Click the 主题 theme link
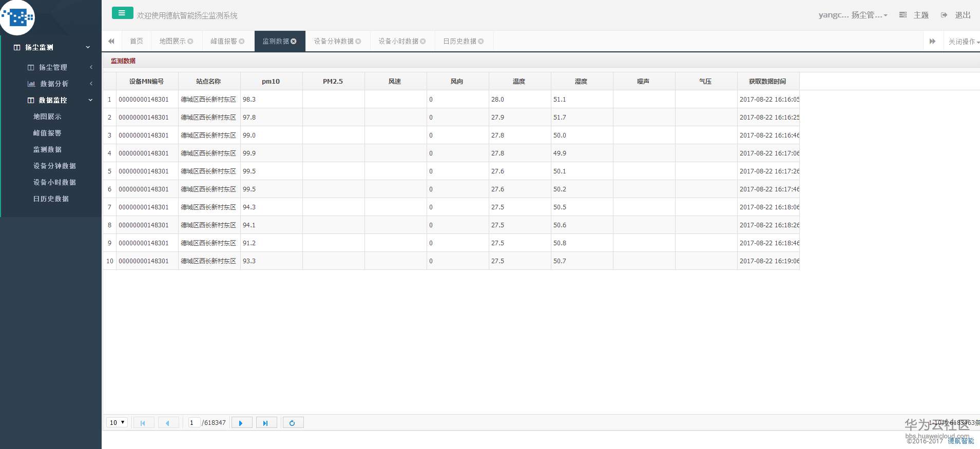 [921, 15]
